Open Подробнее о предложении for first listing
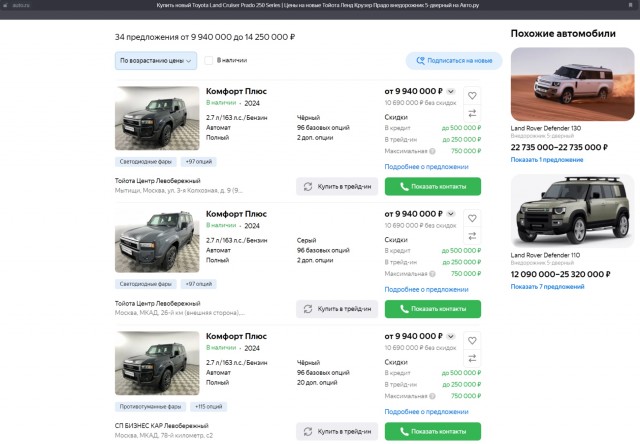The height and width of the screenshot is (444, 640). [x=426, y=167]
